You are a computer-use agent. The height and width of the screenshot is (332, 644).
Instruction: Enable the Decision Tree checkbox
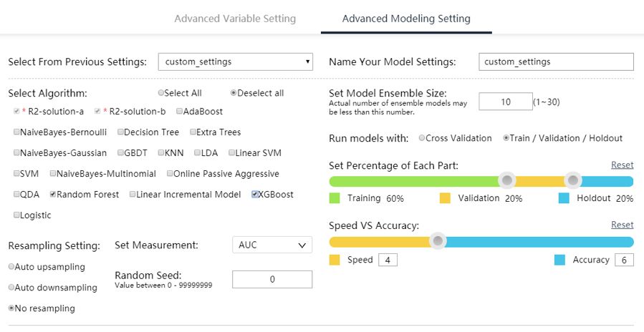pos(120,132)
